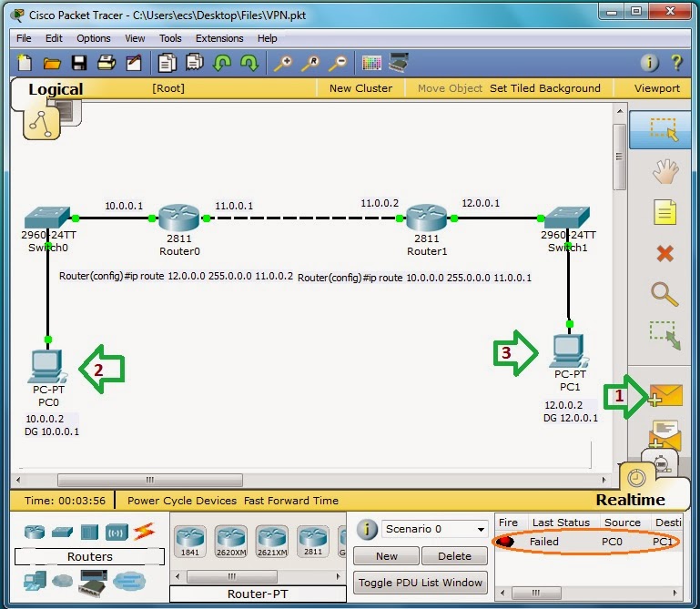Zoom in with the plus magnifier

283,63
